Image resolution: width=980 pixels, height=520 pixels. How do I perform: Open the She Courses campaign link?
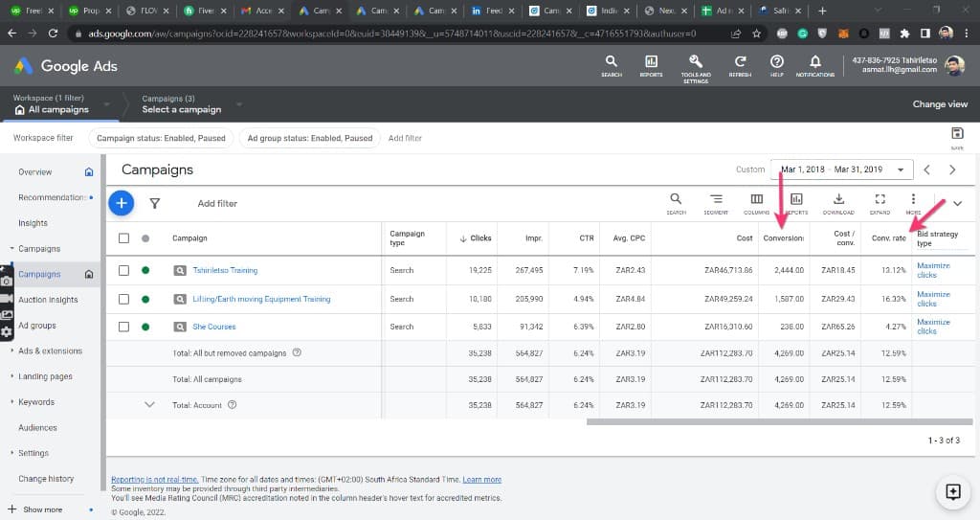(213, 327)
